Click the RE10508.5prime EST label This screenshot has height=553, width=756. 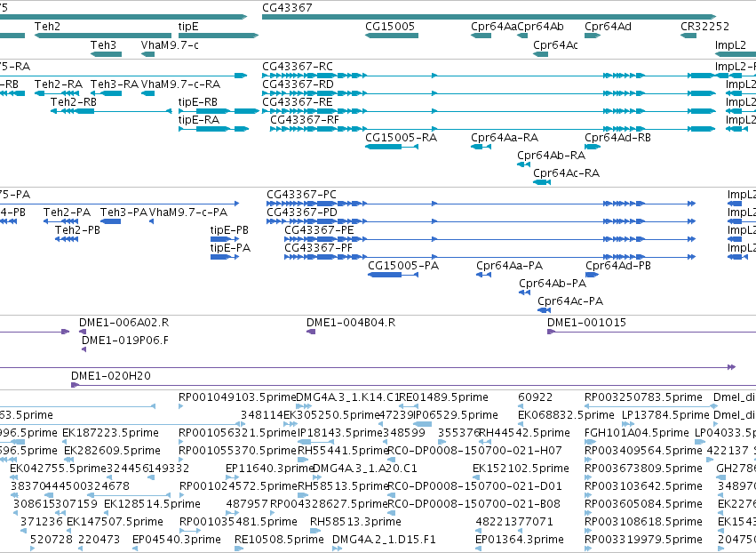click(x=279, y=540)
